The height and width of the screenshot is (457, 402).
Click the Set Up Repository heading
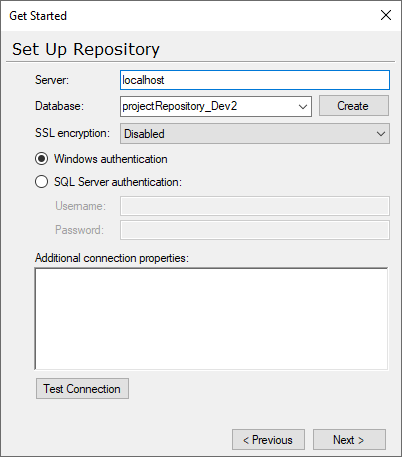coord(86,49)
